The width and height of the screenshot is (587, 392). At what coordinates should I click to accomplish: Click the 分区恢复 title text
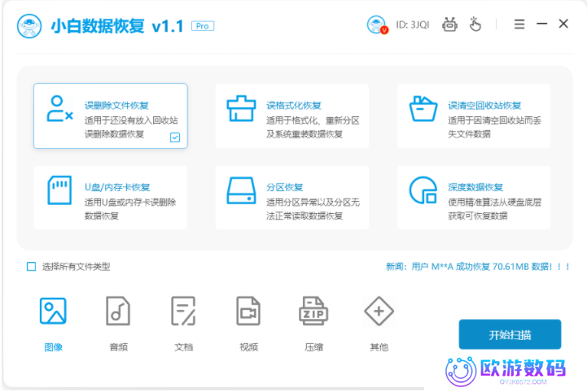[284, 187]
